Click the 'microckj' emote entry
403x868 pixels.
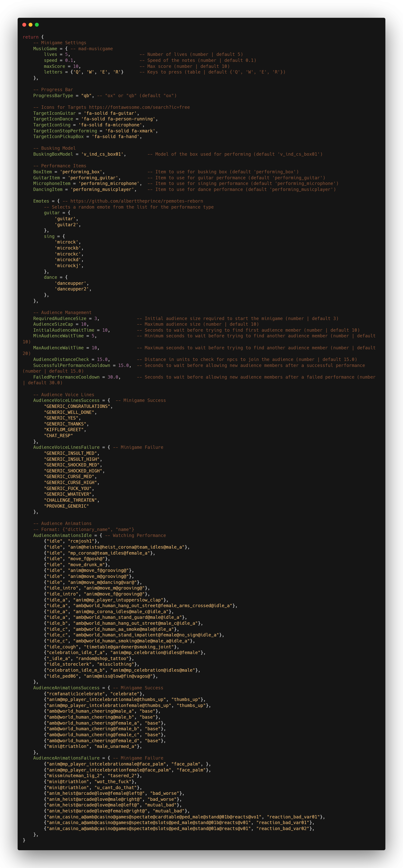click(x=68, y=266)
